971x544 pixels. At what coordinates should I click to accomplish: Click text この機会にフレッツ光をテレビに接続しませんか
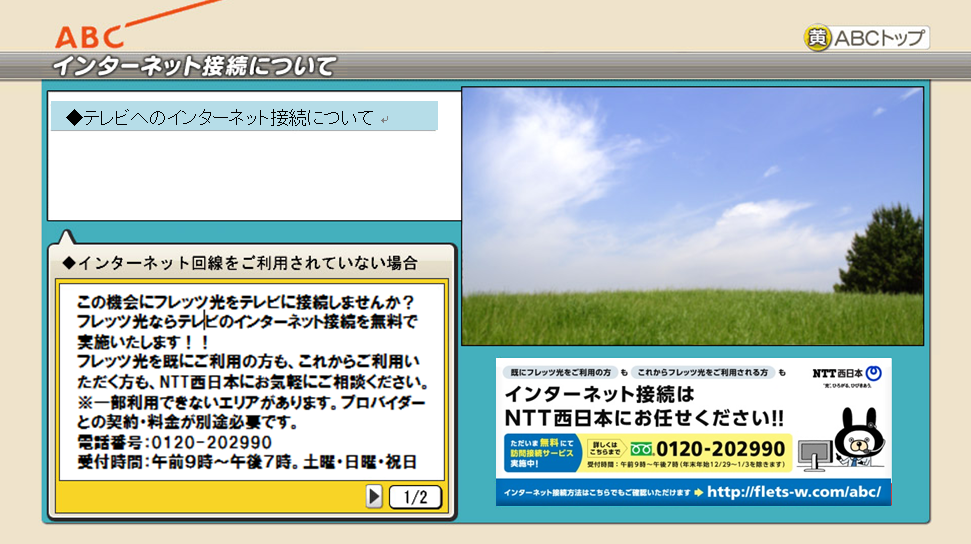[x=245, y=302]
